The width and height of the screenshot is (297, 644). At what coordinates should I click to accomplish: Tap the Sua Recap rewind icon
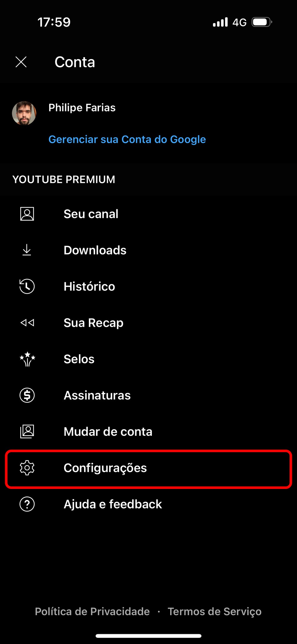coord(27,323)
